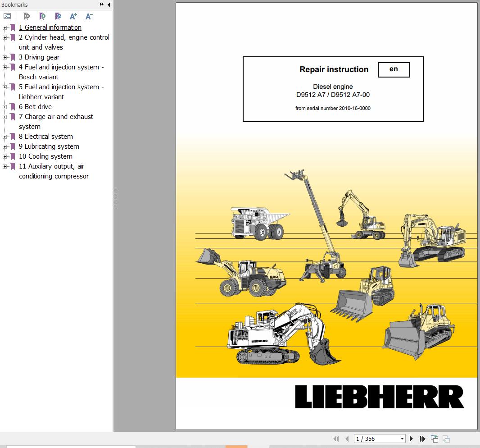Jump to the 6 Belt drive bookmark
Screen dimensions: 480x448
35,107
